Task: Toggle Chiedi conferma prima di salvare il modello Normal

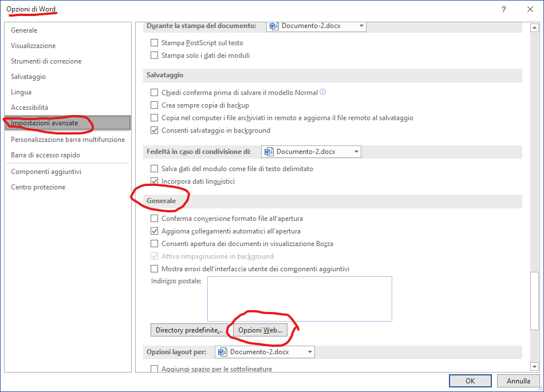Action: [155, 93]
